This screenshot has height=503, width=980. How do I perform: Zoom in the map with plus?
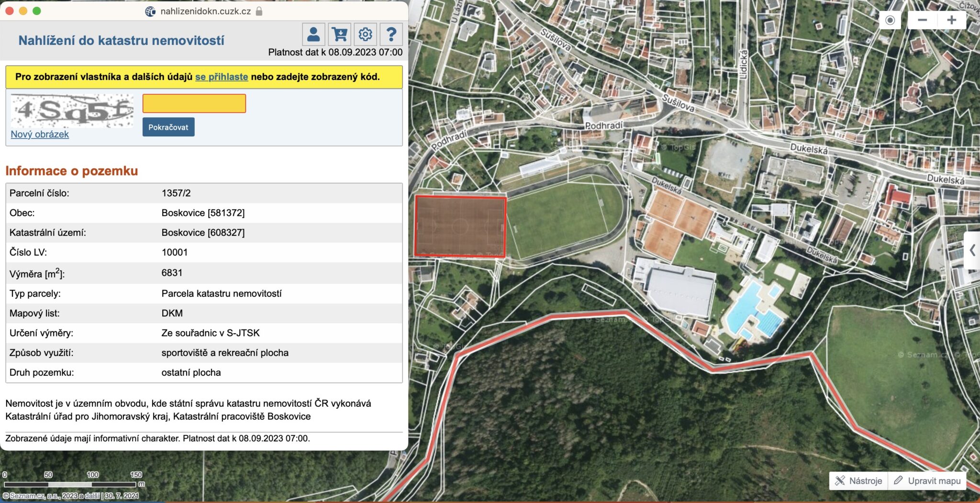tap(952, 20)
